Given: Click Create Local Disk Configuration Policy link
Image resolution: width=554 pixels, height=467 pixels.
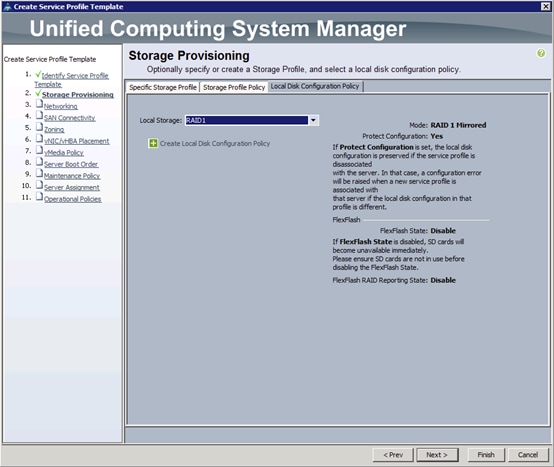Looking at the screenshot, I should pyautogui.click(x=215, y=143).
